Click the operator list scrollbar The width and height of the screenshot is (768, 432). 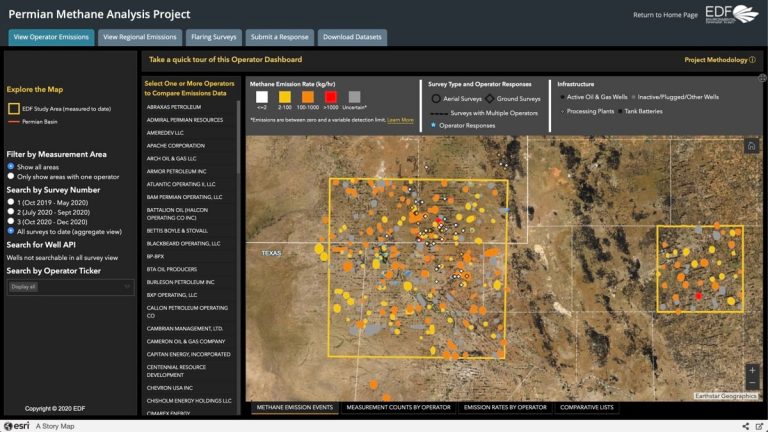click(239, 137)
